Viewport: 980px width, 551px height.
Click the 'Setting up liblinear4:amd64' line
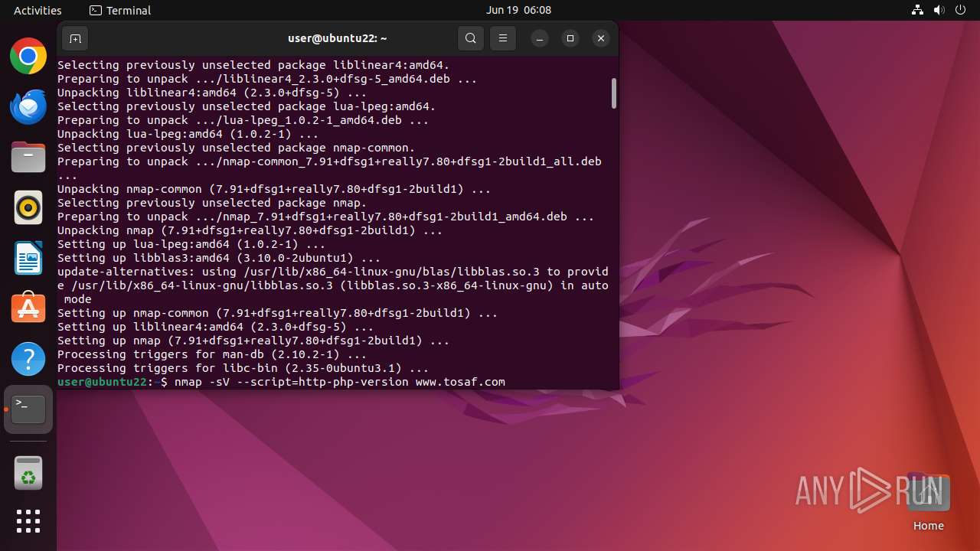point(215,327)
